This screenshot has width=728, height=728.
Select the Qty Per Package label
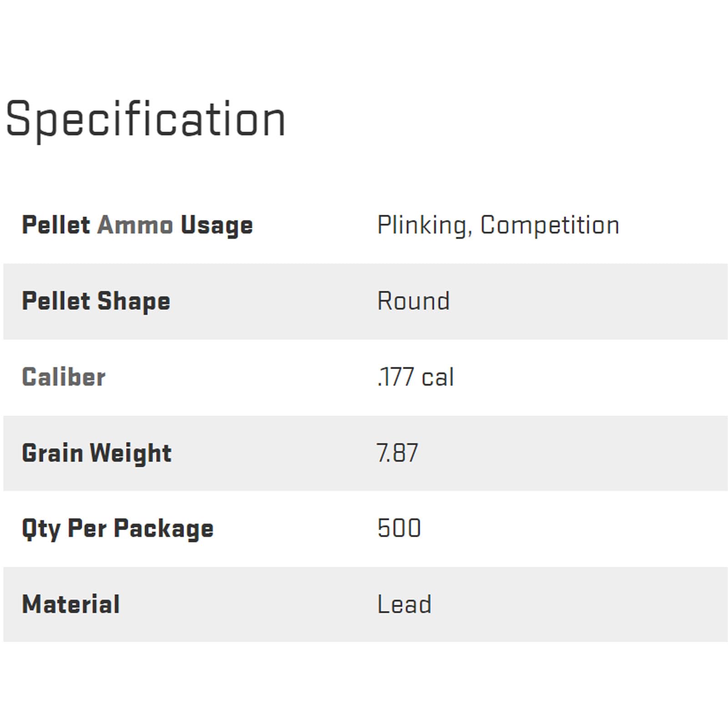(117, 529)
